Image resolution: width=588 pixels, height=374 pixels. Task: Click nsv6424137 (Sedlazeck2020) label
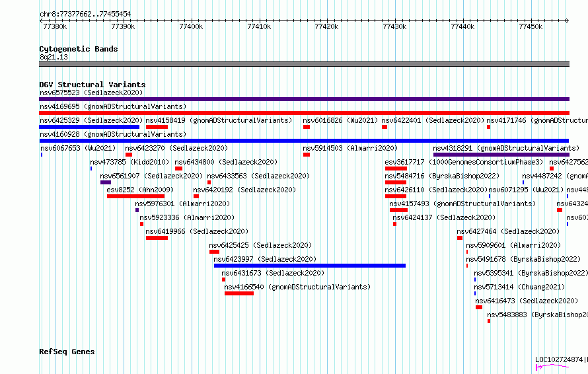coord(444,217)
